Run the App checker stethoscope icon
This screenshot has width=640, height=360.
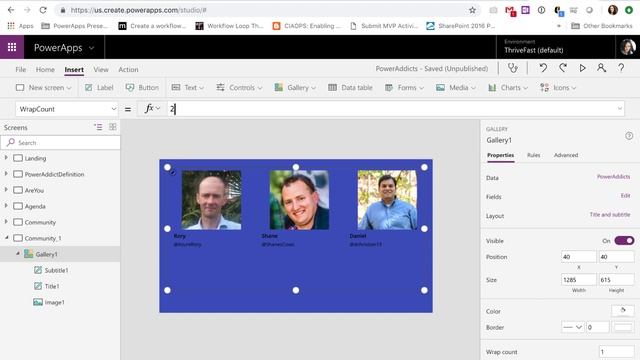point(513,68)
